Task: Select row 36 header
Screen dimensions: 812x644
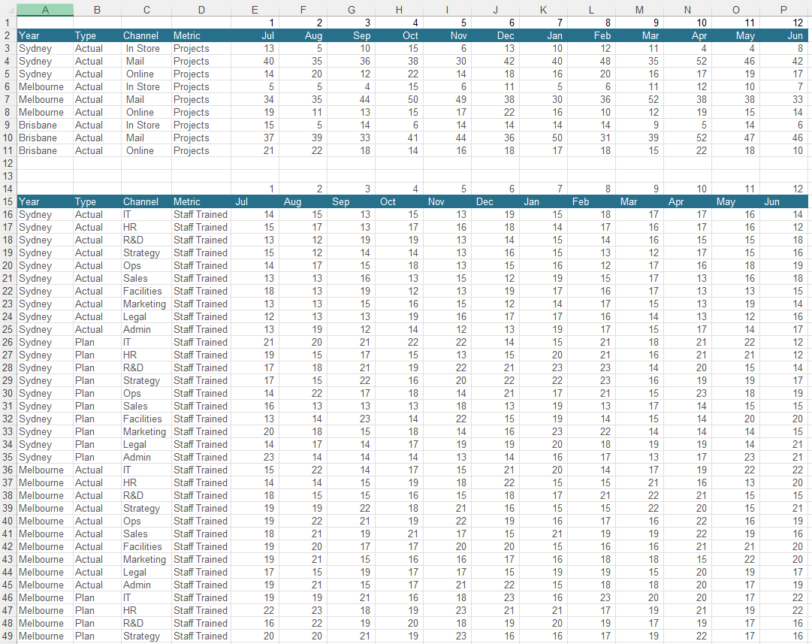Action: pyautogui.click(x=8, y=470)
